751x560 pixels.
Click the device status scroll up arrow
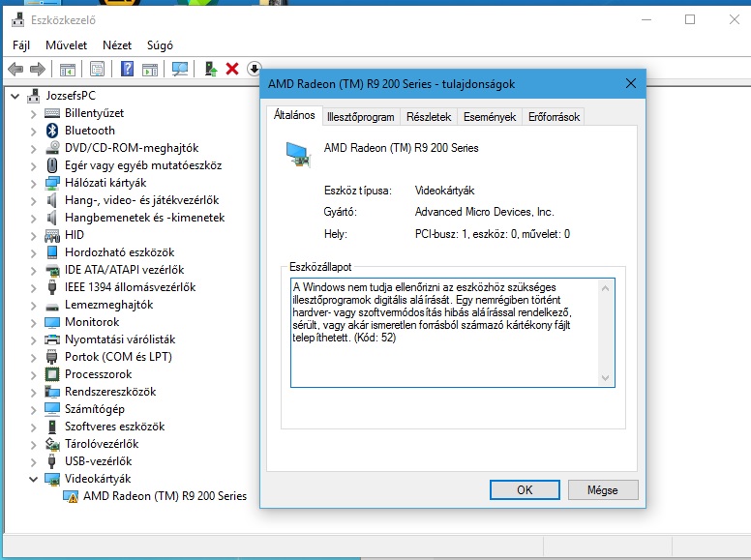pos(606,288)
